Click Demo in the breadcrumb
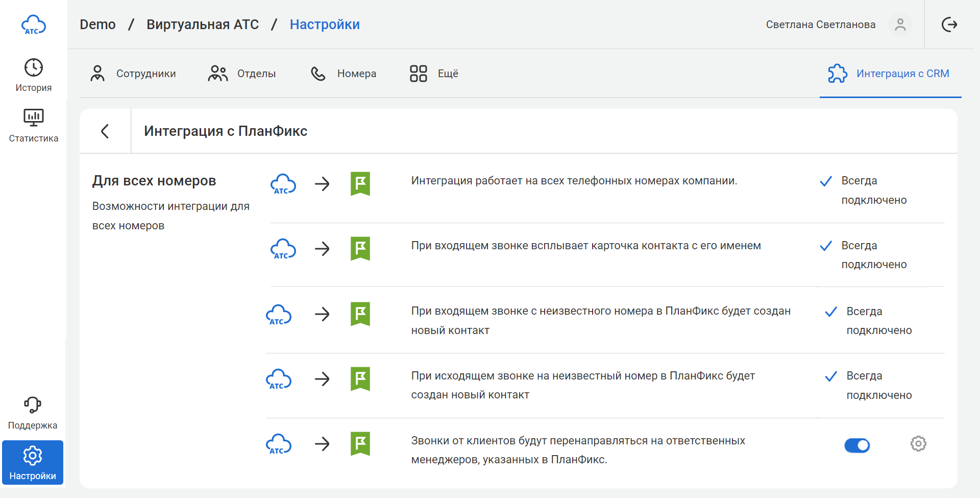Screen dimensions: 980x498 [97, 25]
